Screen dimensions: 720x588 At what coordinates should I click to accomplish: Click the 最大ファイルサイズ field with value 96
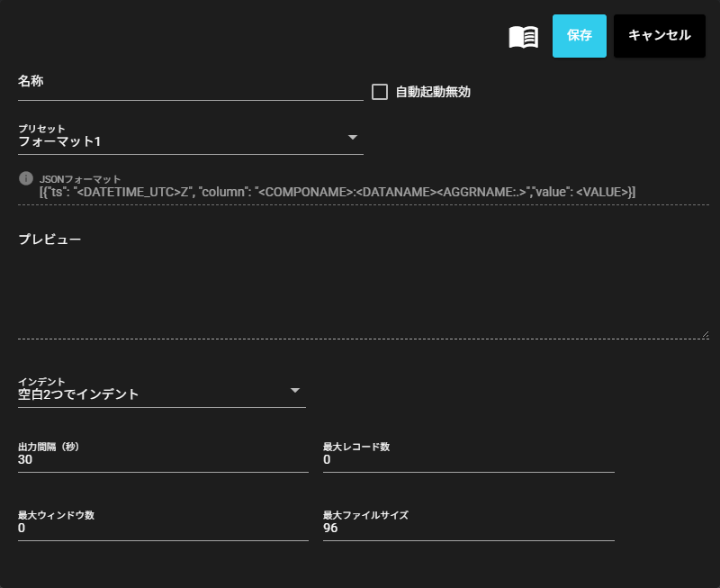coord(468,529)
